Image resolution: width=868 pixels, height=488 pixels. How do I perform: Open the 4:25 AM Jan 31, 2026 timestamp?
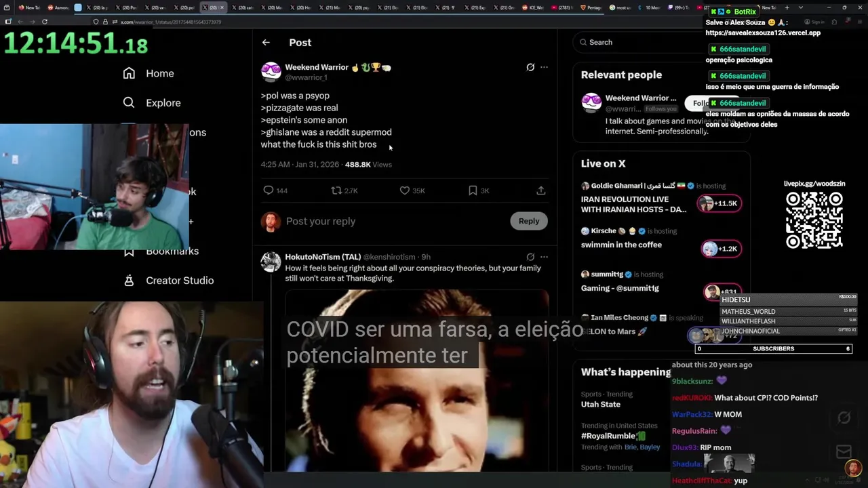point(300,165)
